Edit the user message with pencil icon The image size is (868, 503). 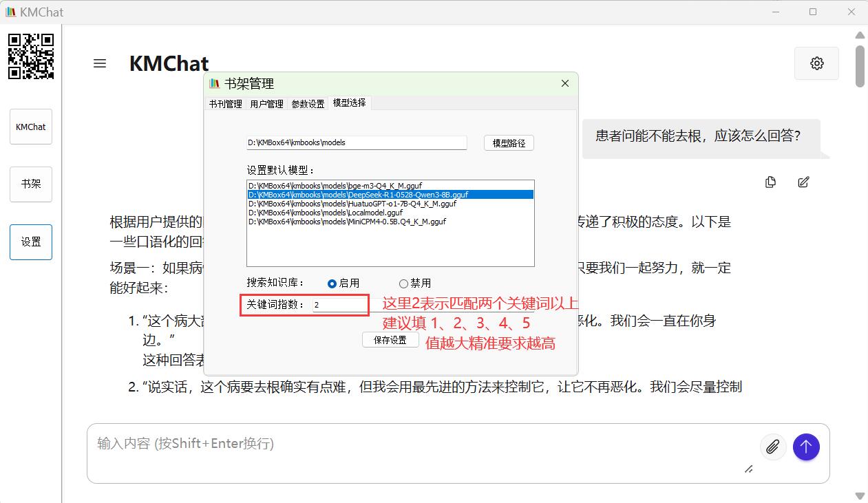803,182
